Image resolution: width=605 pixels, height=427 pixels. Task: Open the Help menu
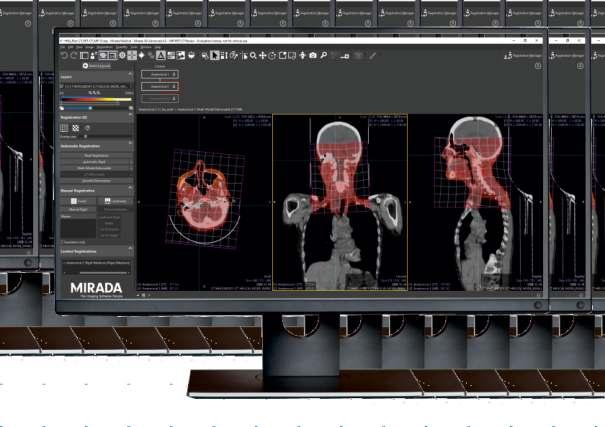157,47
